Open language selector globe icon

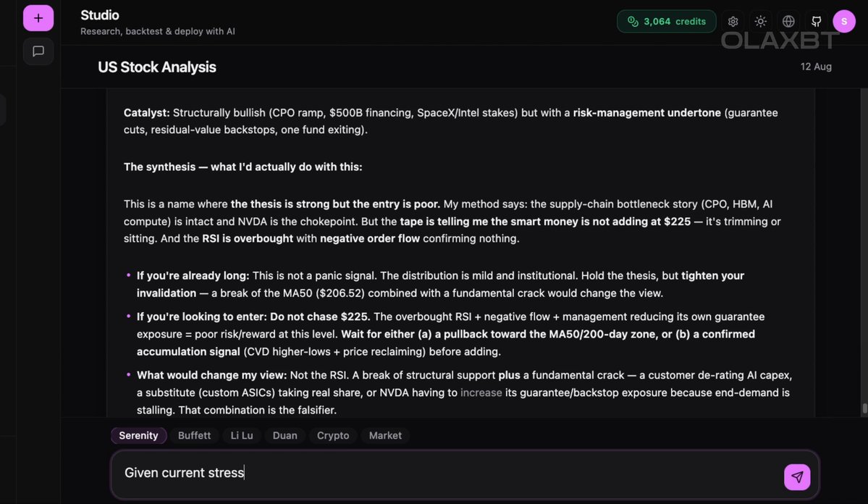pyautogui.click(x=788, y=22)
